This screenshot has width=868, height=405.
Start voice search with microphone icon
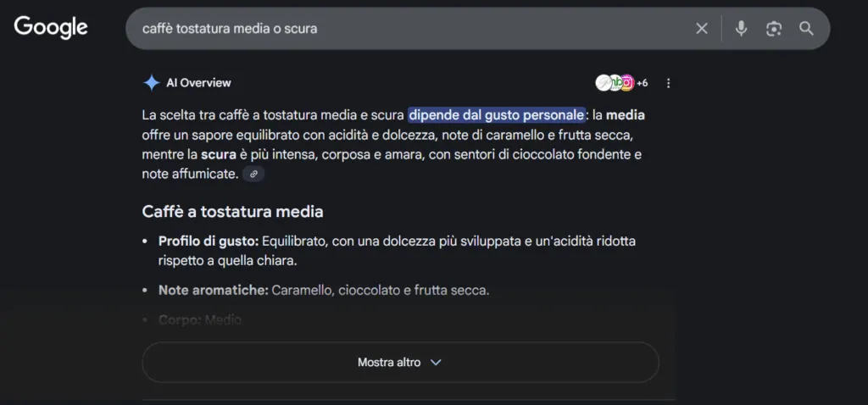tap(741, 29)
